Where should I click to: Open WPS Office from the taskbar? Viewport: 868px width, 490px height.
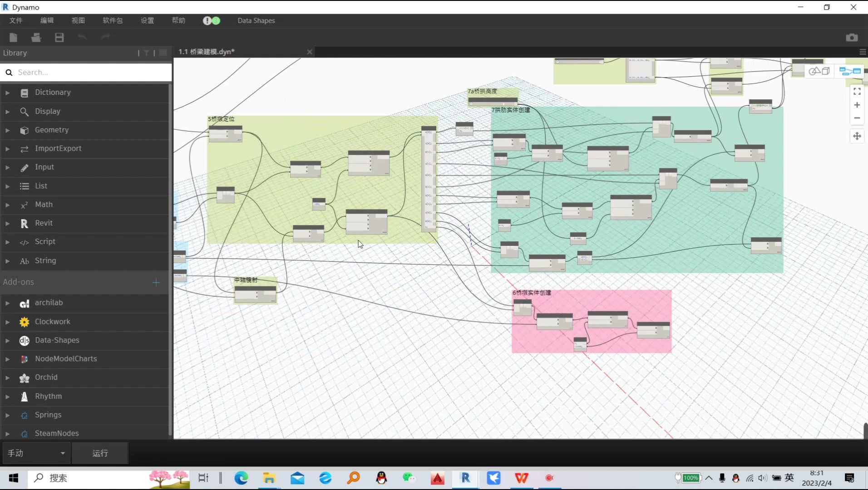point(522,478)
